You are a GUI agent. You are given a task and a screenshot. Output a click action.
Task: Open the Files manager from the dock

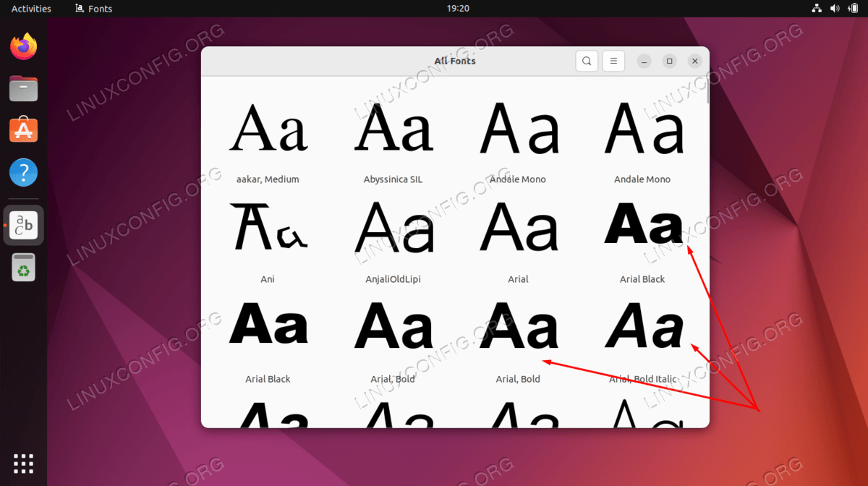coord(24,89)
